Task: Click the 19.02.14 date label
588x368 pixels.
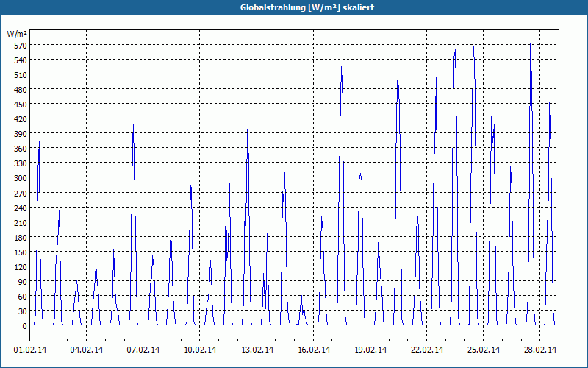Action: [x=370, y=350]
